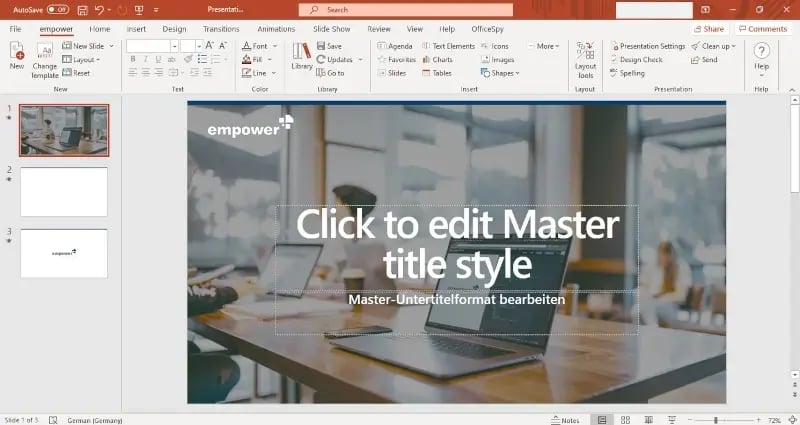Screen dimensions: 800x425
Task: Open Layout Tools
Action: [585, 61]
